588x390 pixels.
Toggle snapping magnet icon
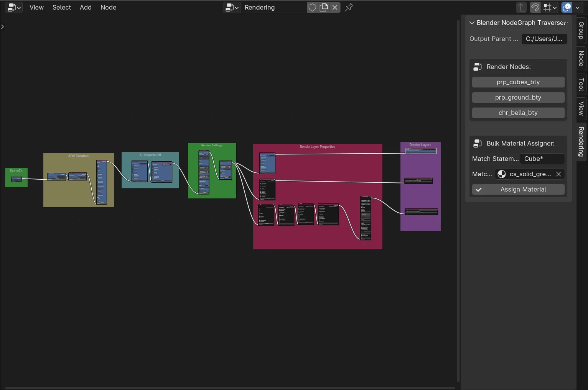[x=535, y=7]
